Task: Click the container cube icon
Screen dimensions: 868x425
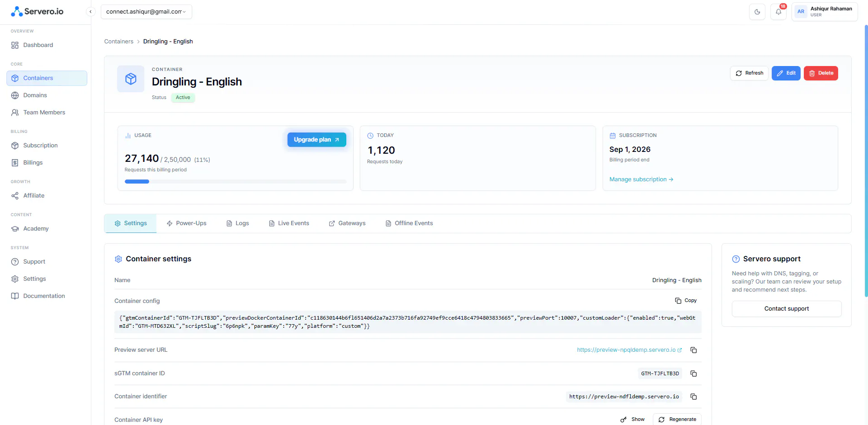Action: (131, 79)
